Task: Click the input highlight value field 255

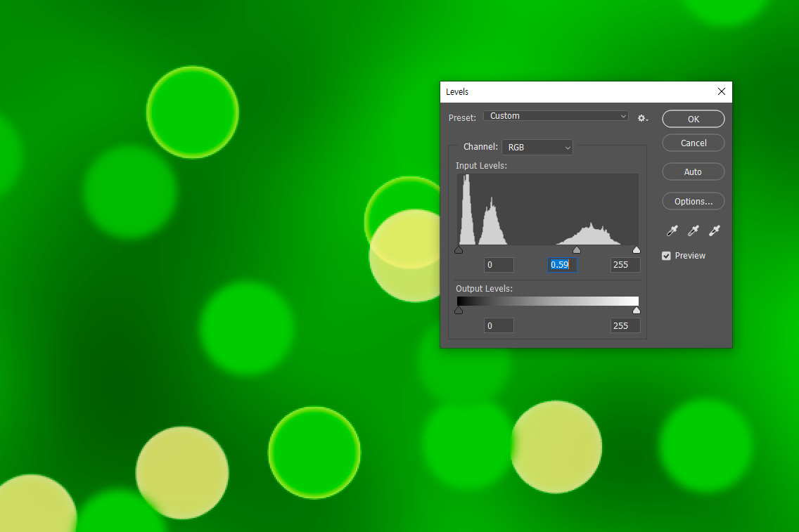Action: [x=625, y=265]
